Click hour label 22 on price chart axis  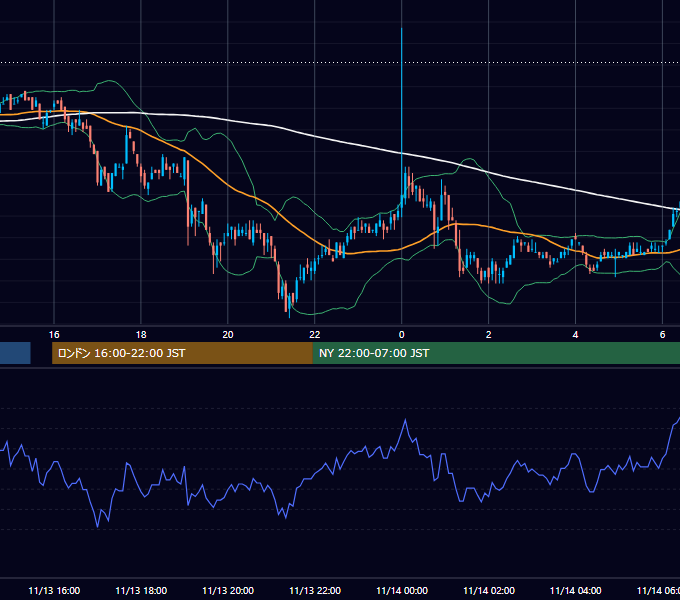314,335
